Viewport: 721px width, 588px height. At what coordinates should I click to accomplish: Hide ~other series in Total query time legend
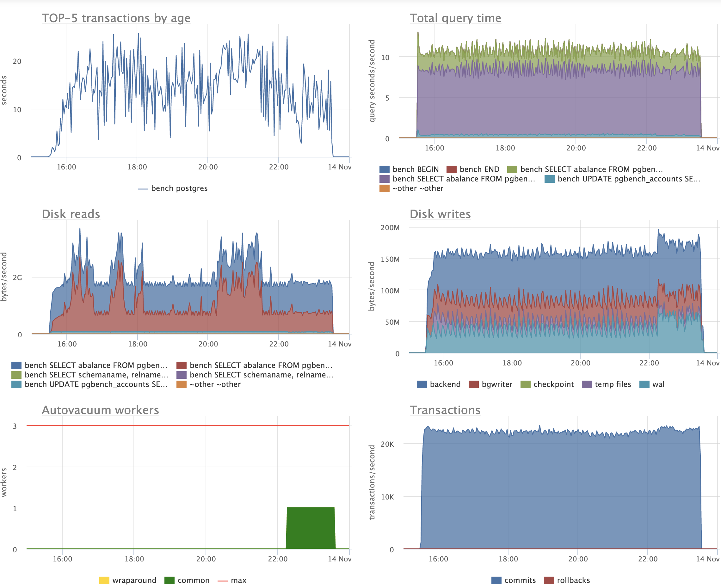coord(417,188)
